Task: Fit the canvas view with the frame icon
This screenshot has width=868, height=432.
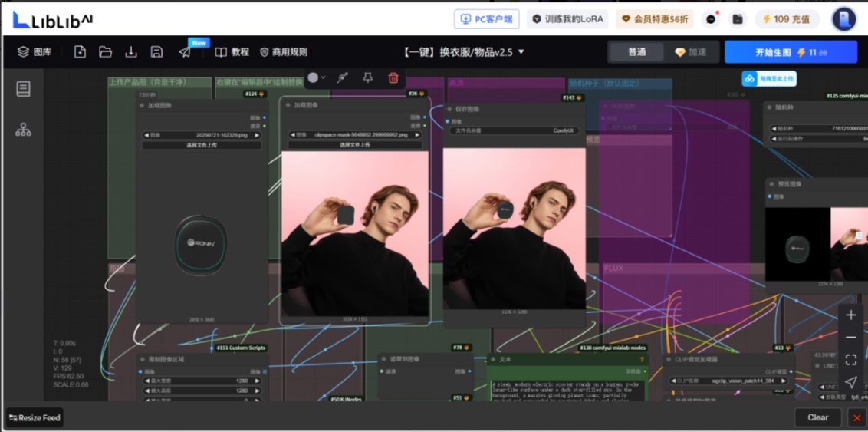Action: pyautogui.click(x=851, y=360)
